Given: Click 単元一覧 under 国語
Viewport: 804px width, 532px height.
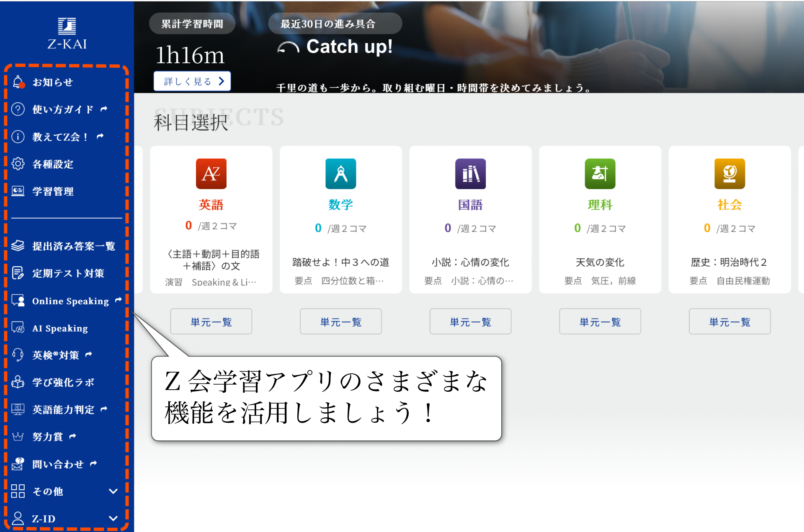Looking at the screenshot, I should point(470,321).
